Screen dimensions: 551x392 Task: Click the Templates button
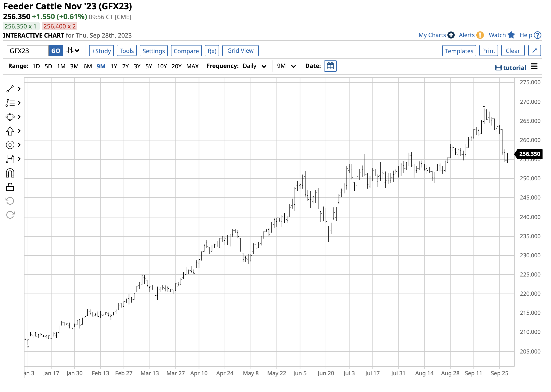pyautogui.click(x=459, y=51)
